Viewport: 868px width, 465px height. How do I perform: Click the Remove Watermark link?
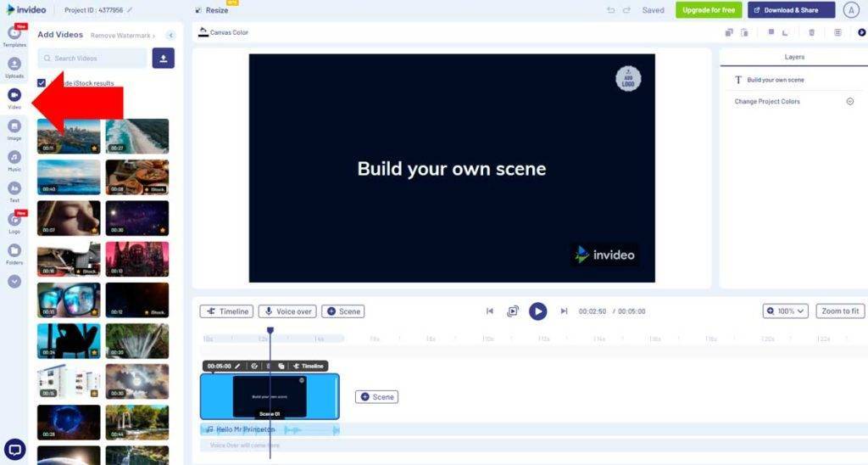pos(122,36)
